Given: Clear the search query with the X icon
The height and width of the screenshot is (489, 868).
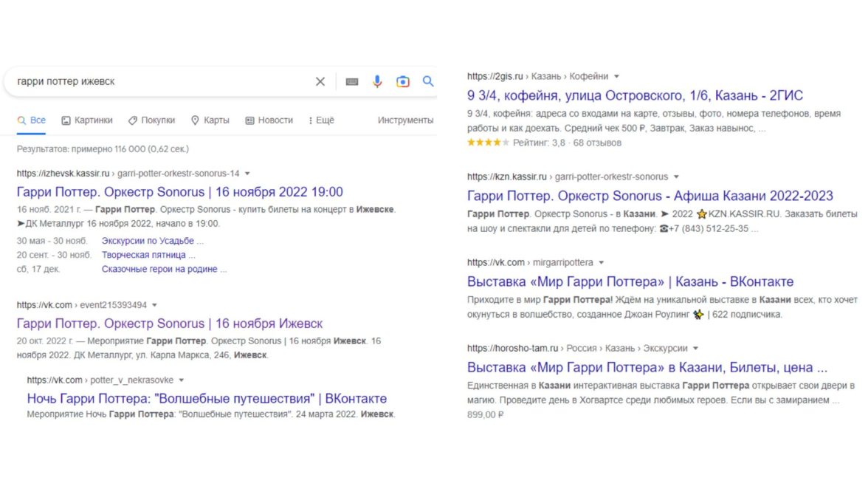Looking at the screenshot, I should (320, 82).
